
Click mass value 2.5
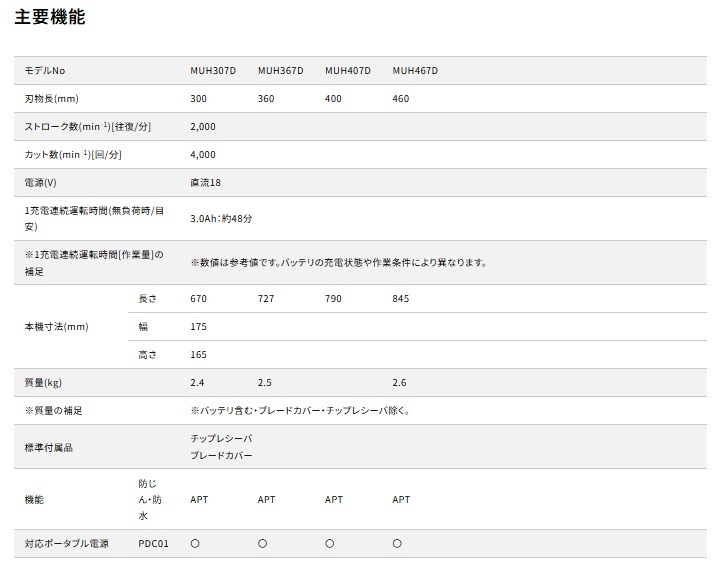pos(264,382)
